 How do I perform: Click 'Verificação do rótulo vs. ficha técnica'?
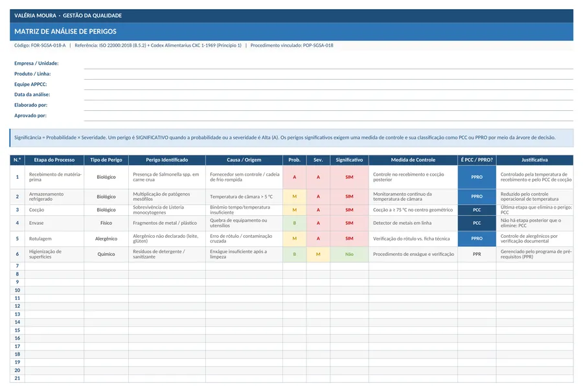[413, 239]
